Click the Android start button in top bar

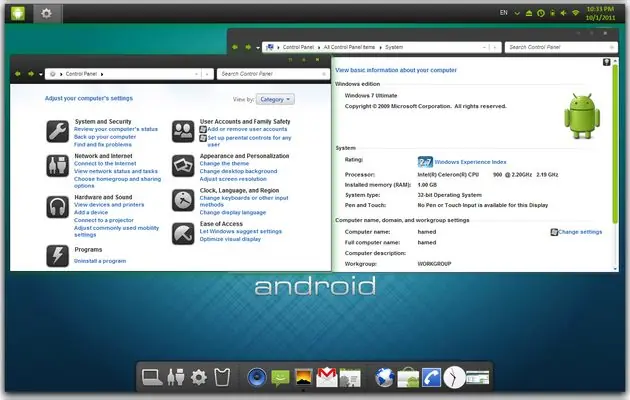[x=18, y=13]
